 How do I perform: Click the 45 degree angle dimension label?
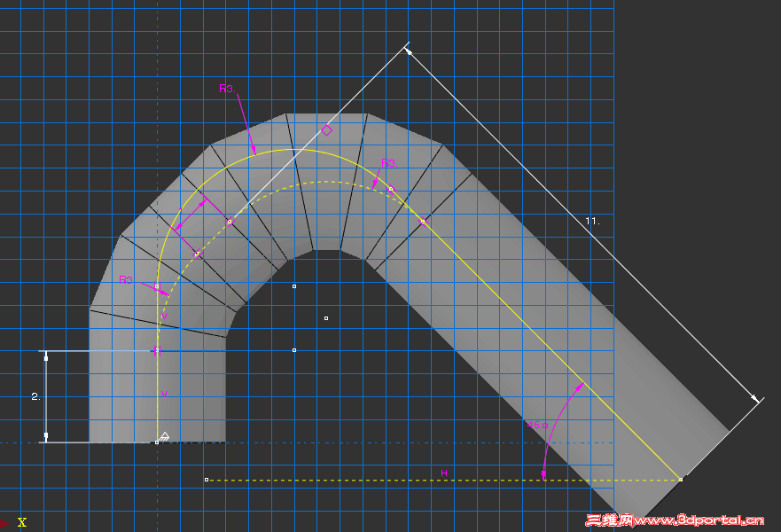pyautogui.click(x=537, y=425)
